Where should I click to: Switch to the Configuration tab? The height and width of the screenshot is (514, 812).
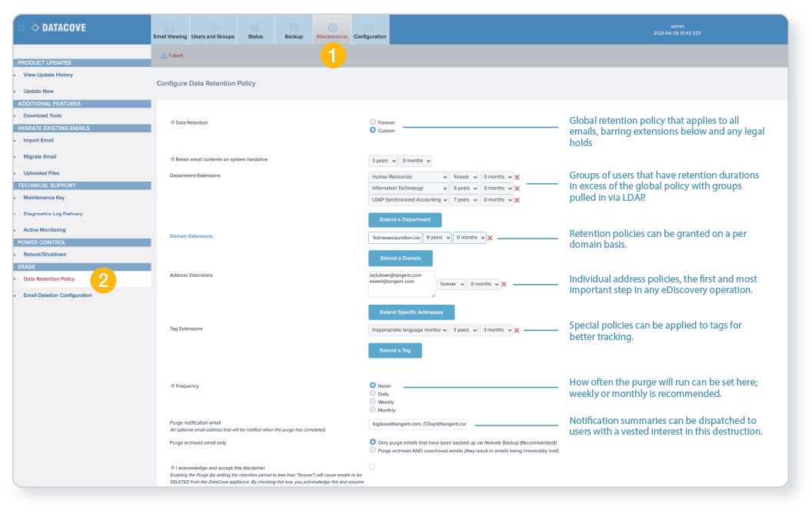click(370, 29)
